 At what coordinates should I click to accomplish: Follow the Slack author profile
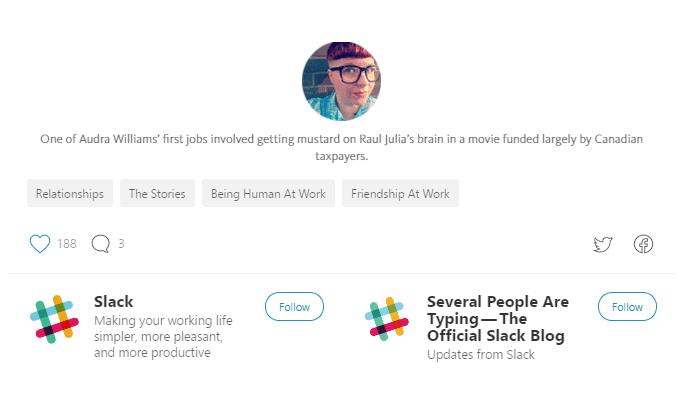294,307
